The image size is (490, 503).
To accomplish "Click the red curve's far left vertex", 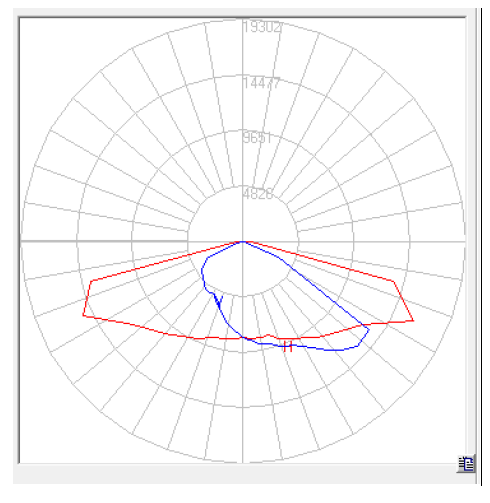I will (x=83, y=315).
